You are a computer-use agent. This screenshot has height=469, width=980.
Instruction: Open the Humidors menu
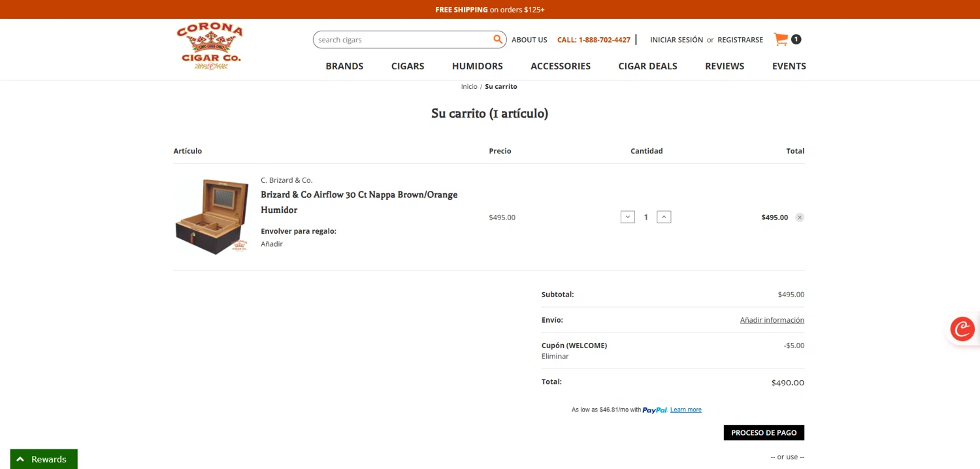click(478, 66)
